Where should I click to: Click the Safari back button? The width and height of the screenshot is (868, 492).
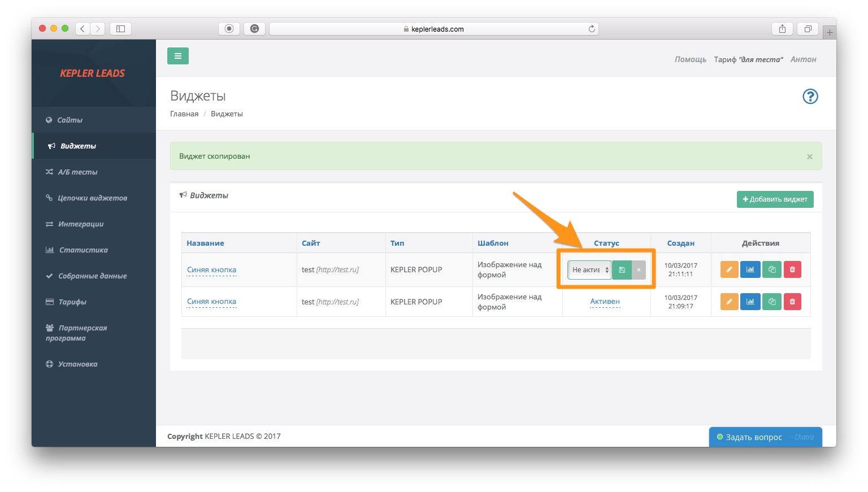pyautogui.click(x=83, y=29)
